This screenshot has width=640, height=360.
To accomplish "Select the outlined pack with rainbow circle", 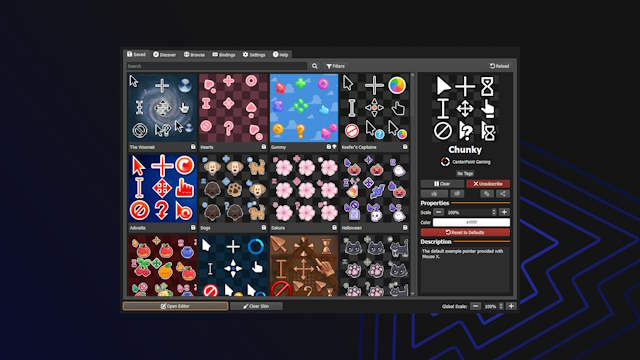I will coord(374,108).
